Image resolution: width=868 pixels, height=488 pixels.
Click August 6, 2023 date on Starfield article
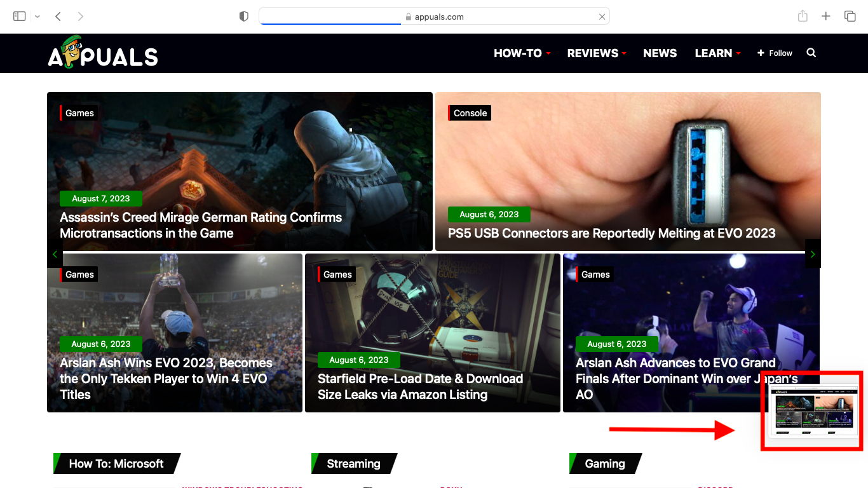coord(359,360)
